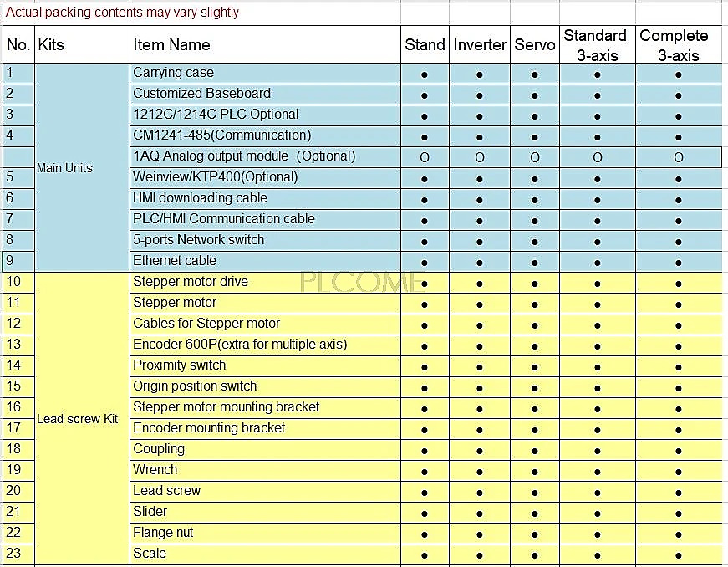Viewport: 728px width, 567px height.
Task: Click 'Cables for Stepper motor' cell
Action: point(265,324)
